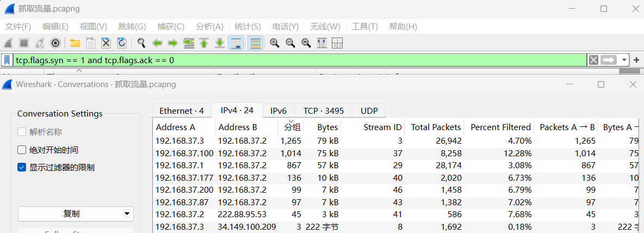Switch to the UDP tab

[368, 111]
